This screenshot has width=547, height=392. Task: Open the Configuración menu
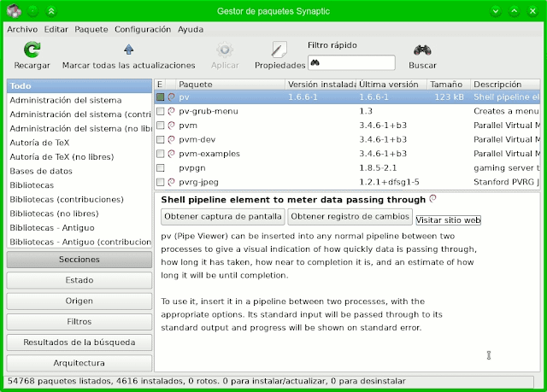tap(143, 29)
